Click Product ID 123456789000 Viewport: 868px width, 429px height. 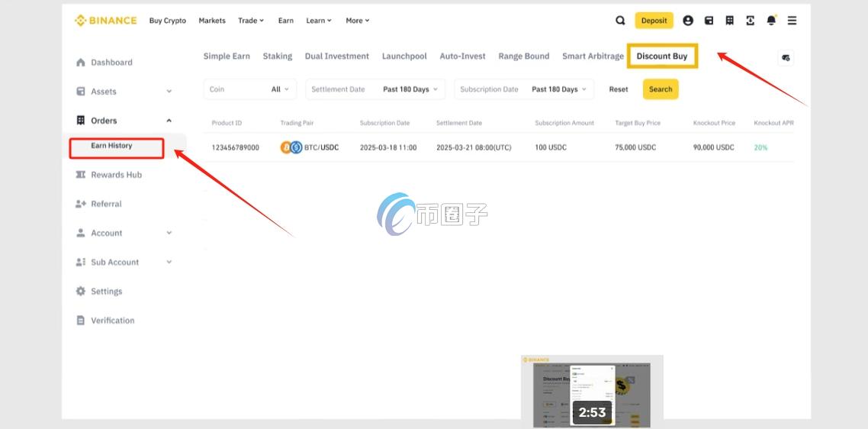[x=235, y=147]
